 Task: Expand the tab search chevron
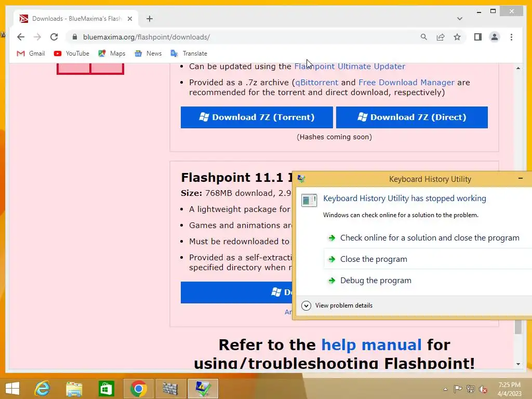point(460,19)
